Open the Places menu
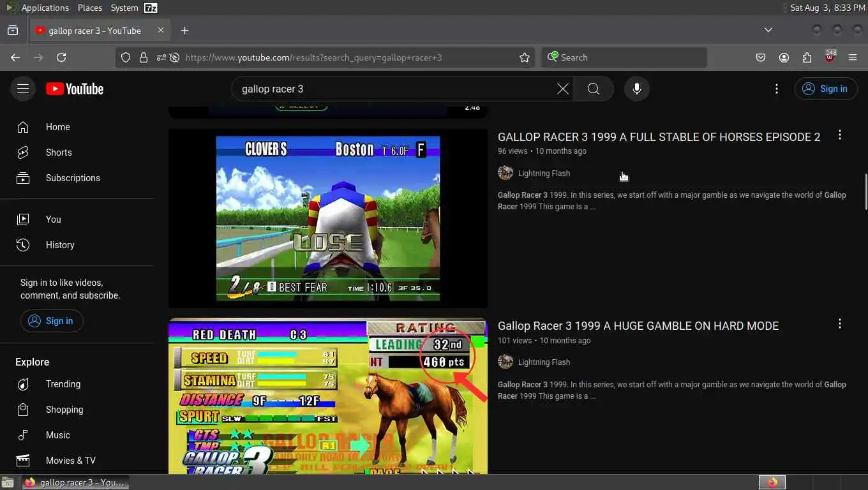Viewport: 868px width, 490px height. pos(90,8)
